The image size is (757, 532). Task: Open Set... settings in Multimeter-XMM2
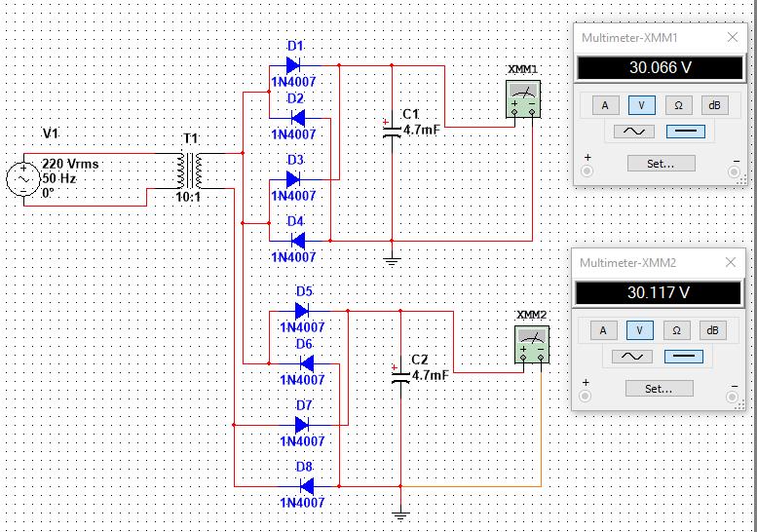(659, 388)
